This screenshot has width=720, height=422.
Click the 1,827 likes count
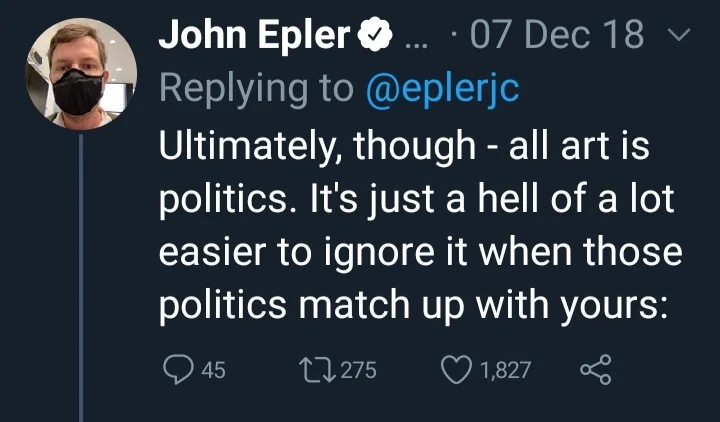505,370
